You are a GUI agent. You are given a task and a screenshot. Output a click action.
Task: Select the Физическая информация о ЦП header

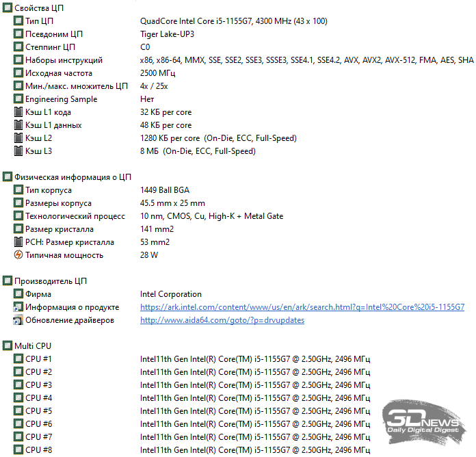[x=73, y=177]
